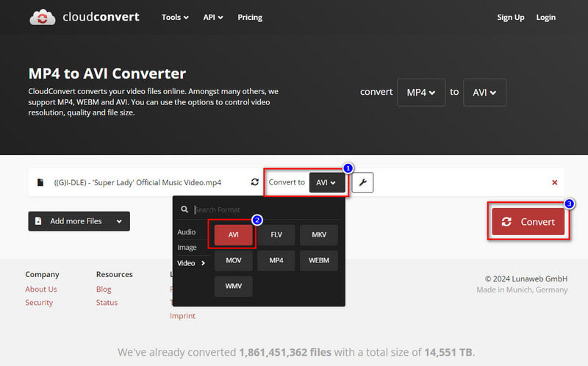Click Sign Up

coord(510,17)
